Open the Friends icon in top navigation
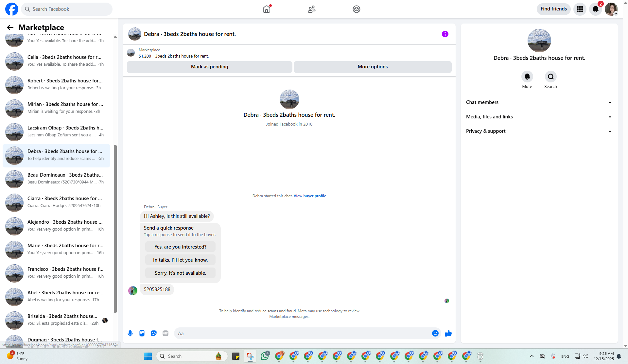 coord(312,9)
